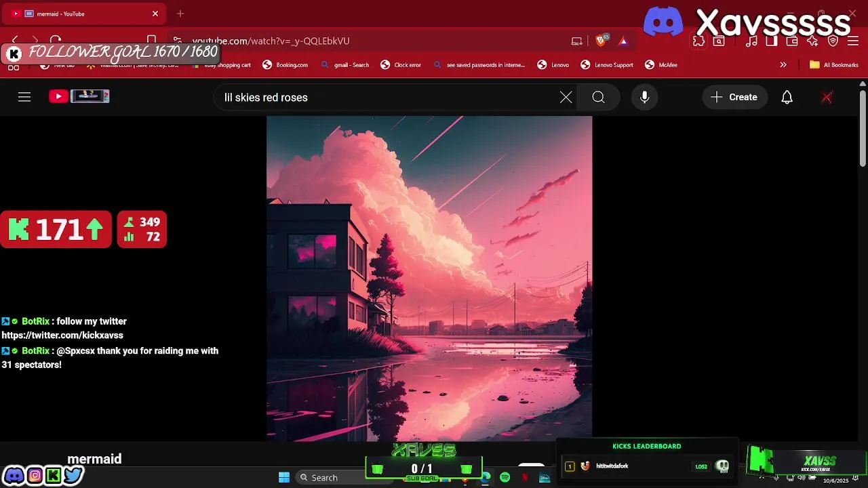The height and width of the screenshot is (488, 868).
Task: Open YouTube notifications bell
Action: click(787, 98)
